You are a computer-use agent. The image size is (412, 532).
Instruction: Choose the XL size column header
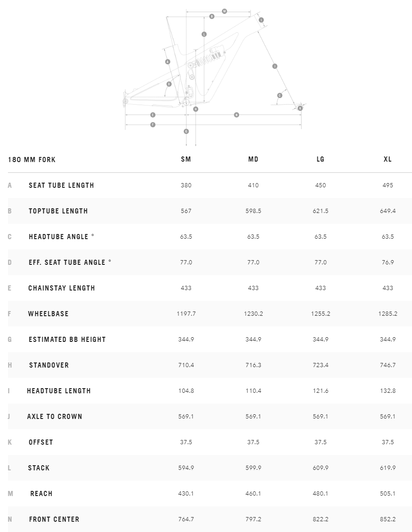388,159
